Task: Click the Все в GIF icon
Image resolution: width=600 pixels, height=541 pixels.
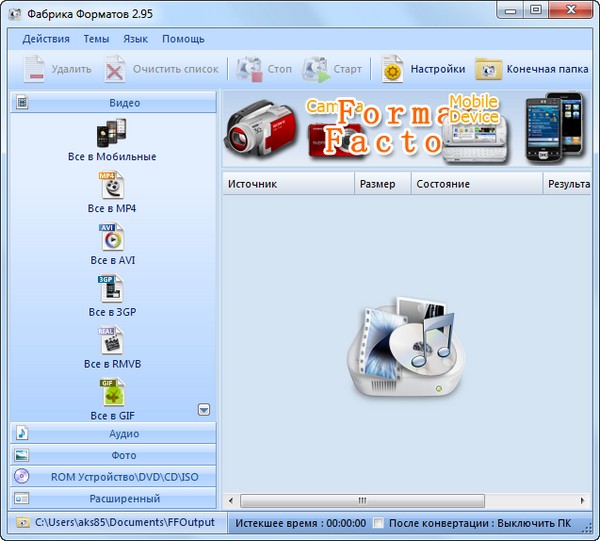Action: [112, 393]
